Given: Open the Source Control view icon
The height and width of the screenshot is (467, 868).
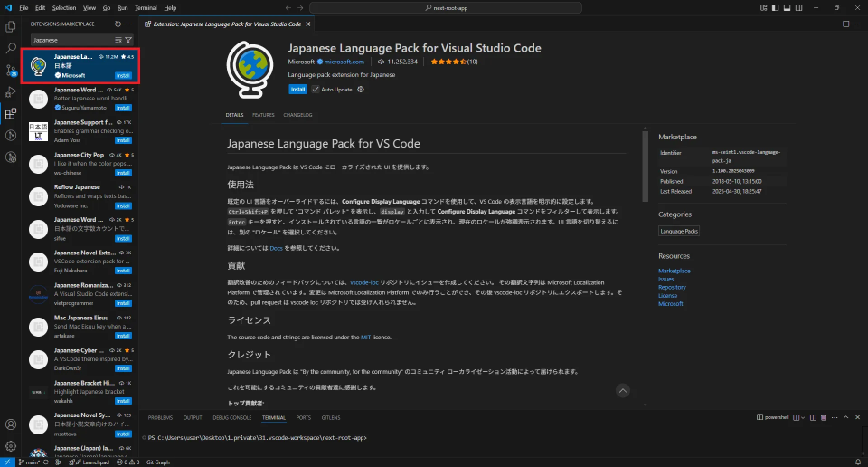Looking at the screenshot, I should (11, 71).
